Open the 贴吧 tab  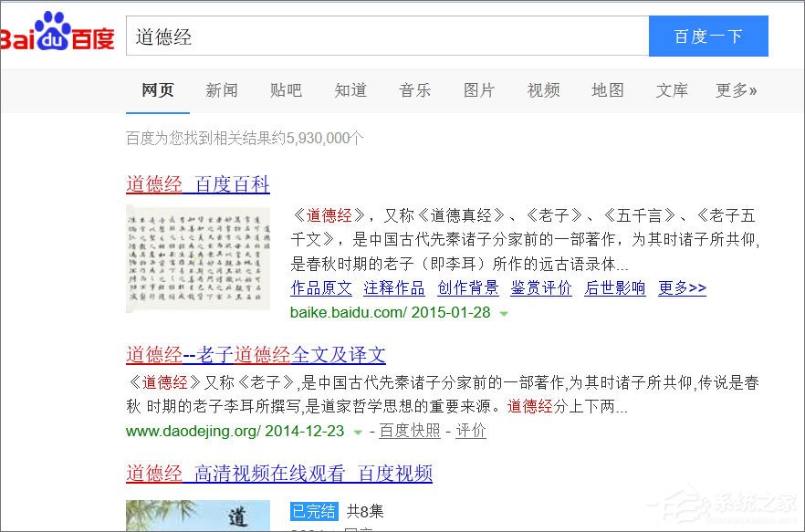[x=286, y=90]
